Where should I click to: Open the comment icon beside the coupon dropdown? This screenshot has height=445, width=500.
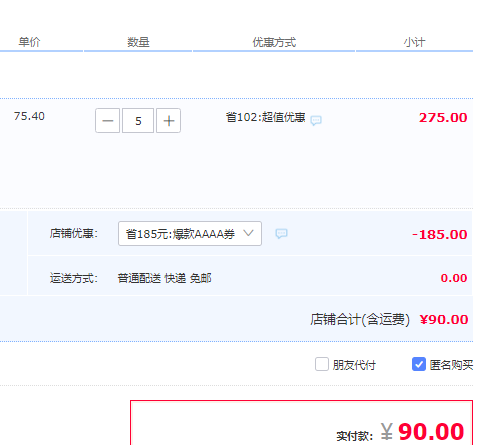pos(281,233)
